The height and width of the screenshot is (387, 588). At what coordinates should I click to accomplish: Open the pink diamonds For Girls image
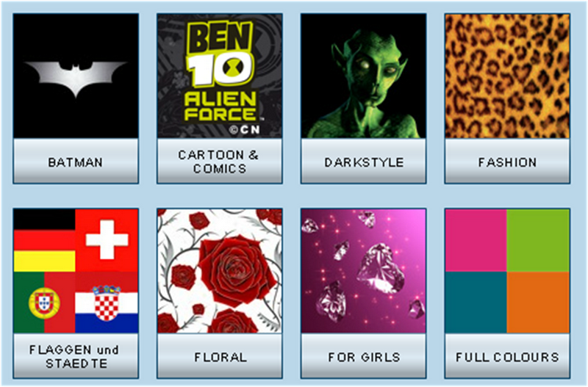pyautogui.click(x=363, y=271)
